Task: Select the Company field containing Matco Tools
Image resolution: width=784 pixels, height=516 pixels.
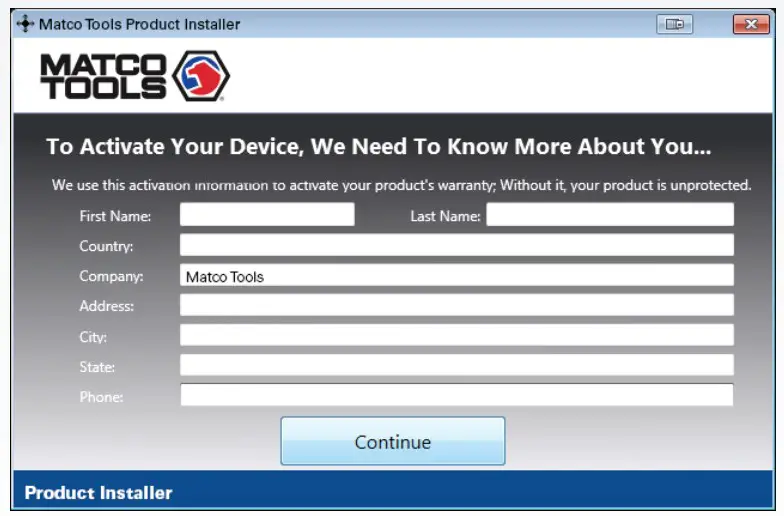Action: [456, 276]
